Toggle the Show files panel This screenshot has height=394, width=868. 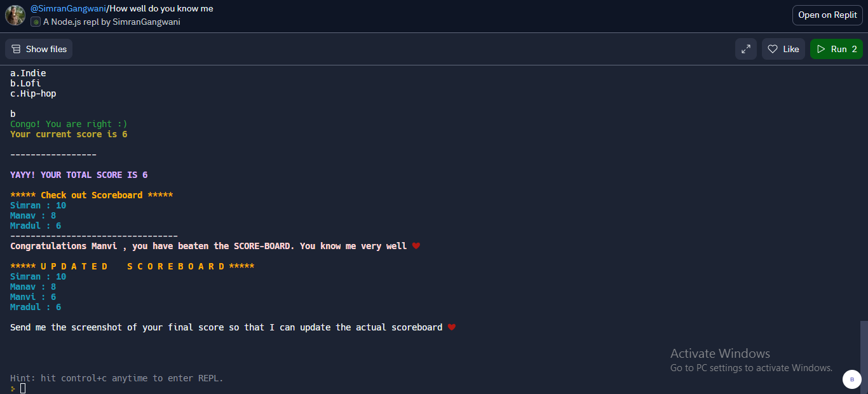click(x=39, y=49)
